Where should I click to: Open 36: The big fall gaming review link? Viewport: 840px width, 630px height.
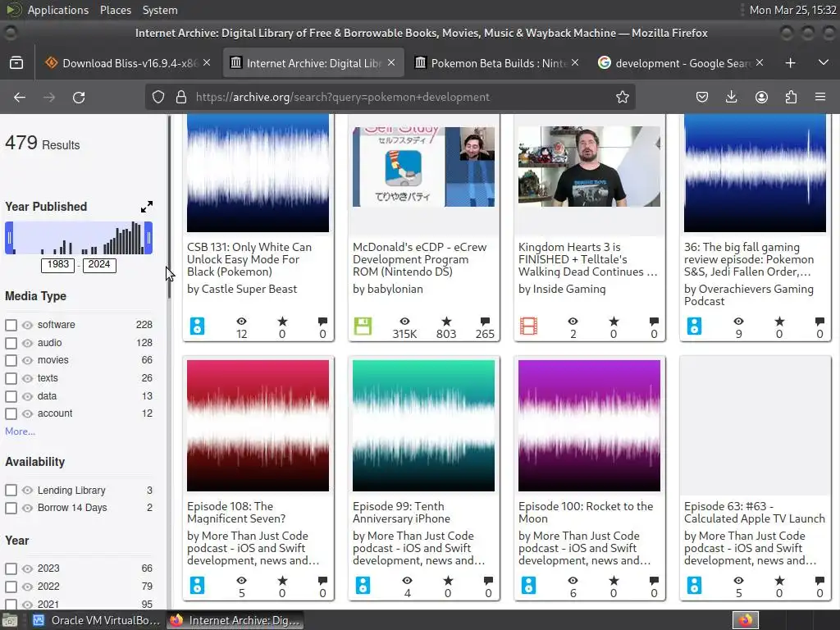[x=749, y=259]
